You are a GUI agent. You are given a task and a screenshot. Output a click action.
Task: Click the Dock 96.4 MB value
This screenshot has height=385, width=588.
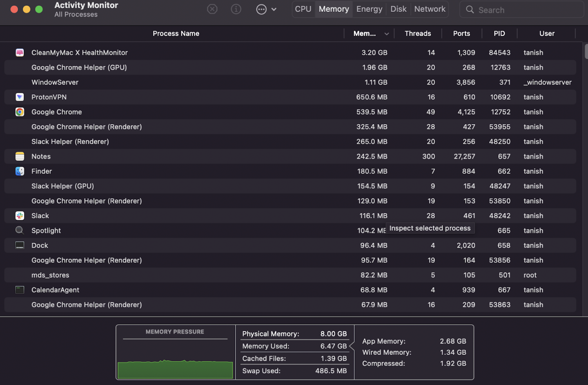pos(374,245)
